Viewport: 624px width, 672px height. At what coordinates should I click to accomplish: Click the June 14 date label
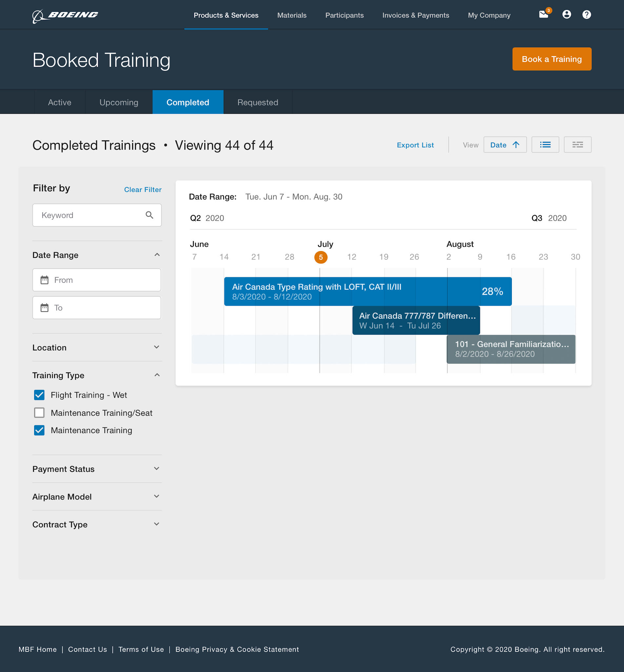coord(224,257)
